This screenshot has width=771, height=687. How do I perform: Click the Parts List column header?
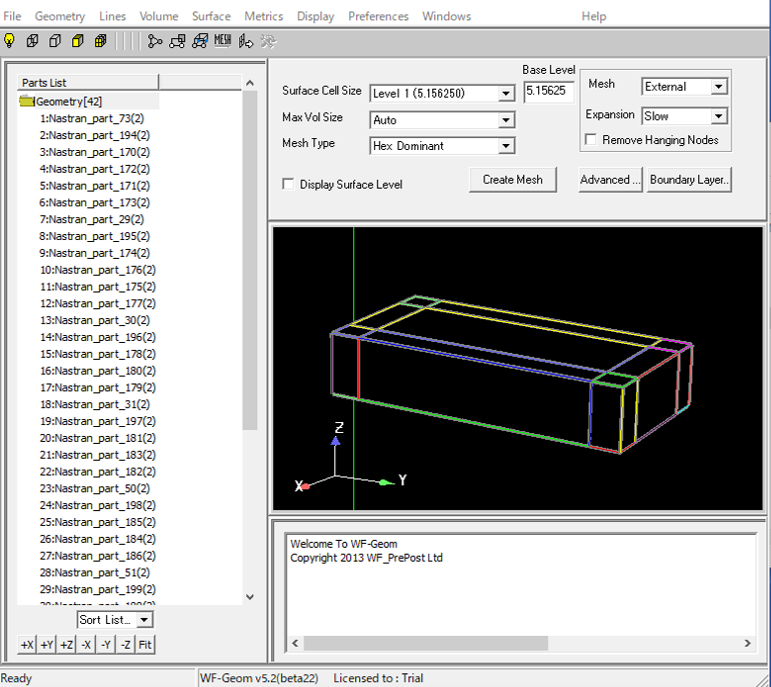tap(88, 82)
